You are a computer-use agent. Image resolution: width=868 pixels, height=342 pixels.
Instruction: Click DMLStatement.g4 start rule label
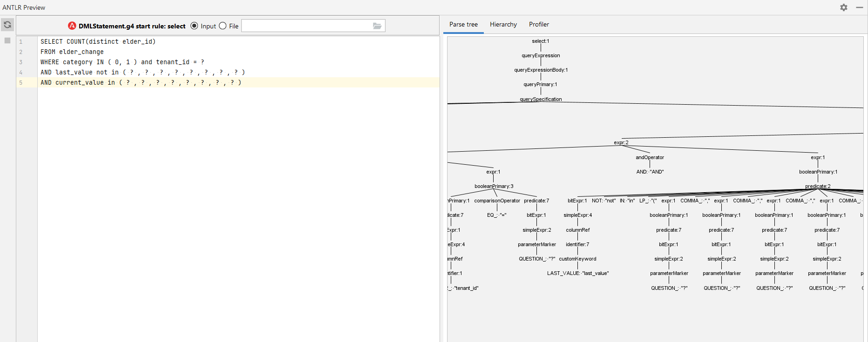click(132, 26)
